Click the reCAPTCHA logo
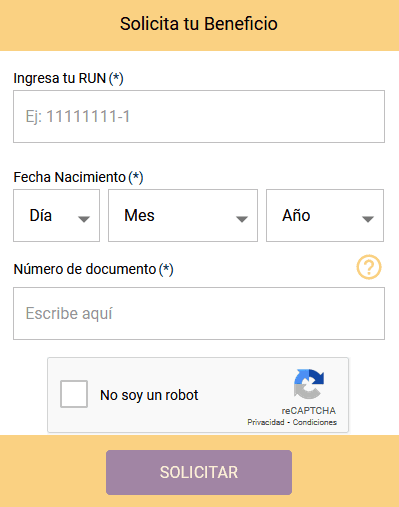The image size is (399, 507). point(309,384)
